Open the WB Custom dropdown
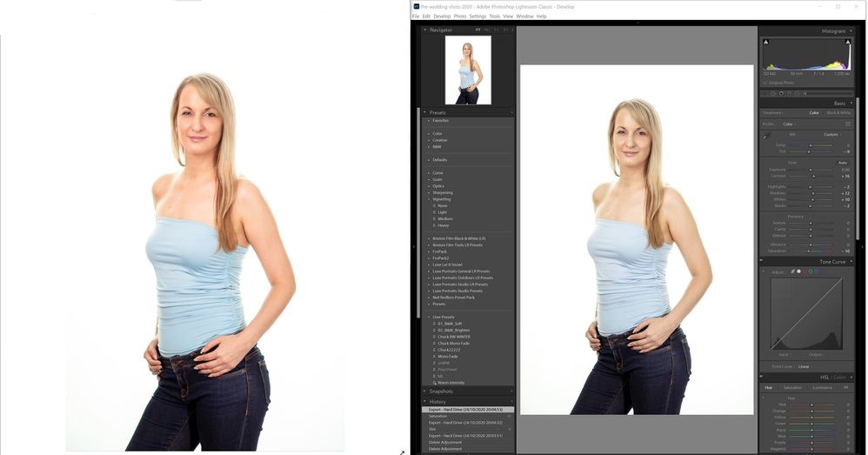 tap(832, 135)
